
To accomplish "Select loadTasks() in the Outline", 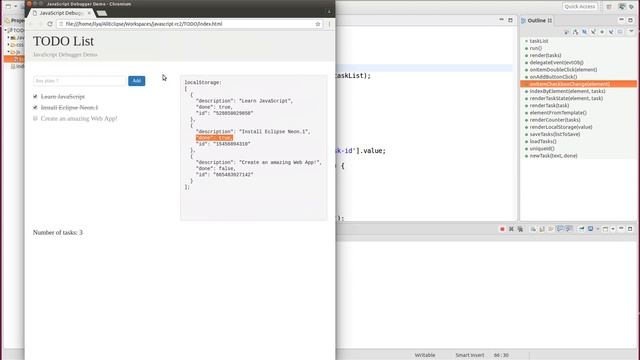I will pos(543,141).
